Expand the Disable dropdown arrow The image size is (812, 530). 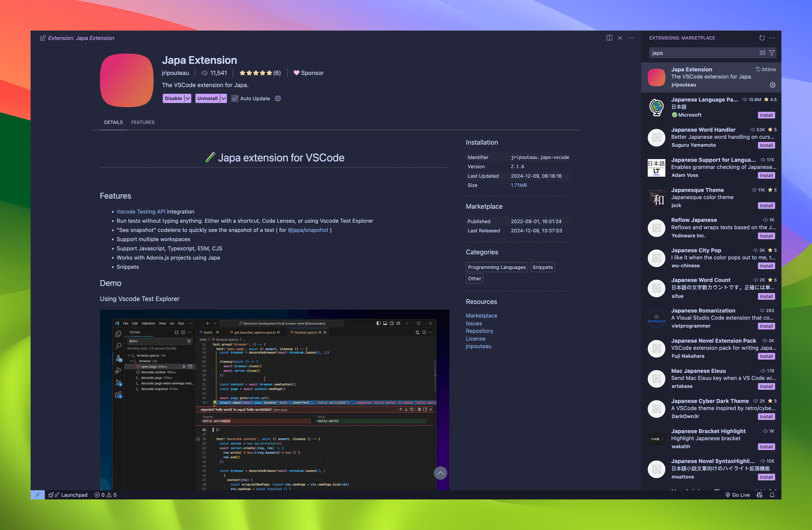click(188, 99)
